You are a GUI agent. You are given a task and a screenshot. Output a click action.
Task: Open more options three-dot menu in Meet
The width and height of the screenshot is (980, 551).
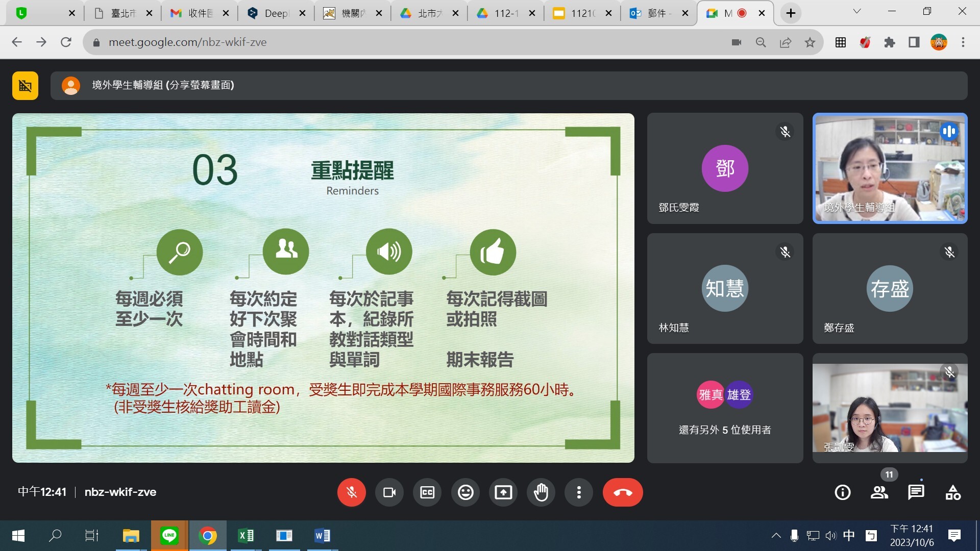(579, 492)
